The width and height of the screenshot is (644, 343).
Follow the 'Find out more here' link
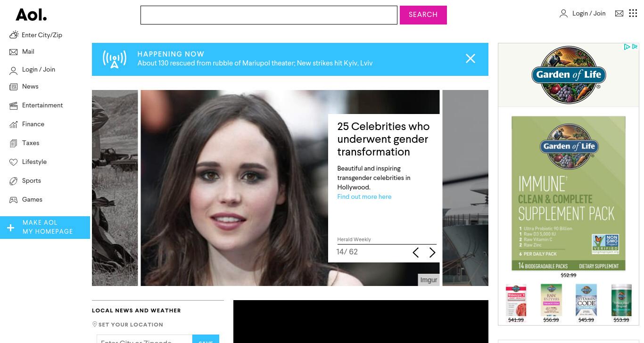(x=364, y=197)
